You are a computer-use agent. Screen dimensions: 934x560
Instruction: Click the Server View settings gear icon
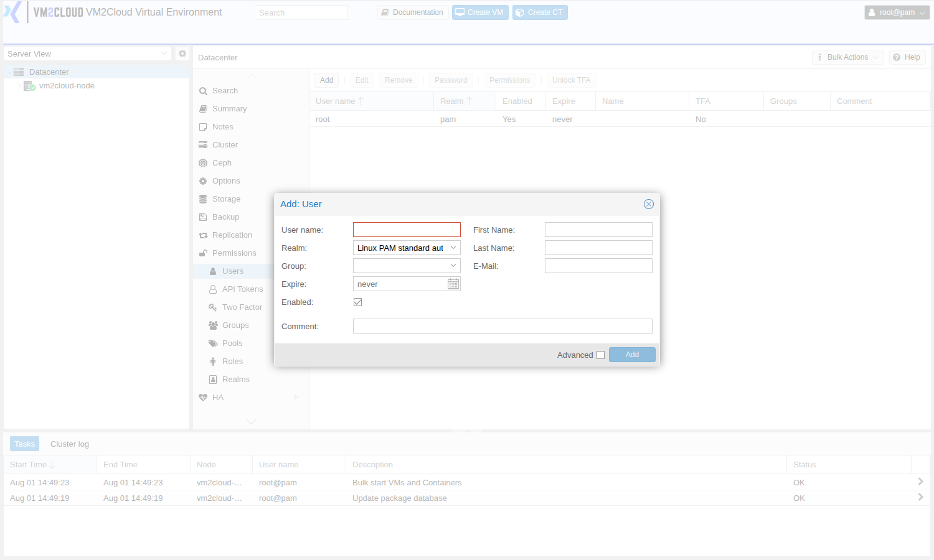point(182,54)
